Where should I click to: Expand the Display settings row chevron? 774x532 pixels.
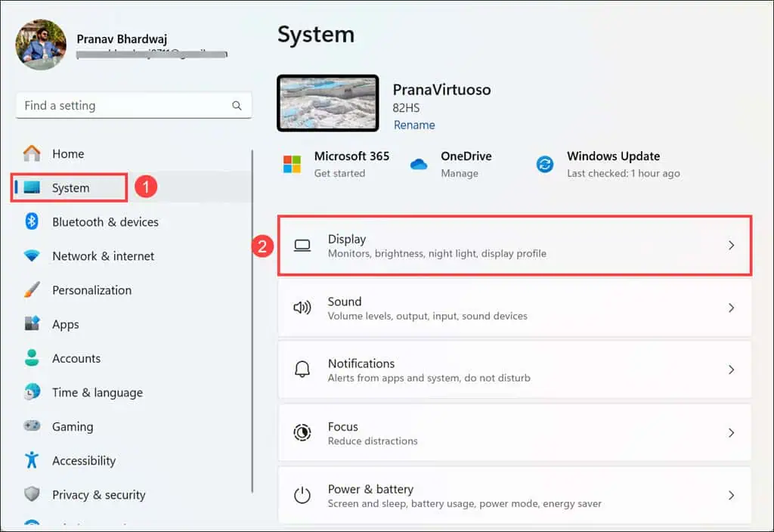click(x=731, y=245)
